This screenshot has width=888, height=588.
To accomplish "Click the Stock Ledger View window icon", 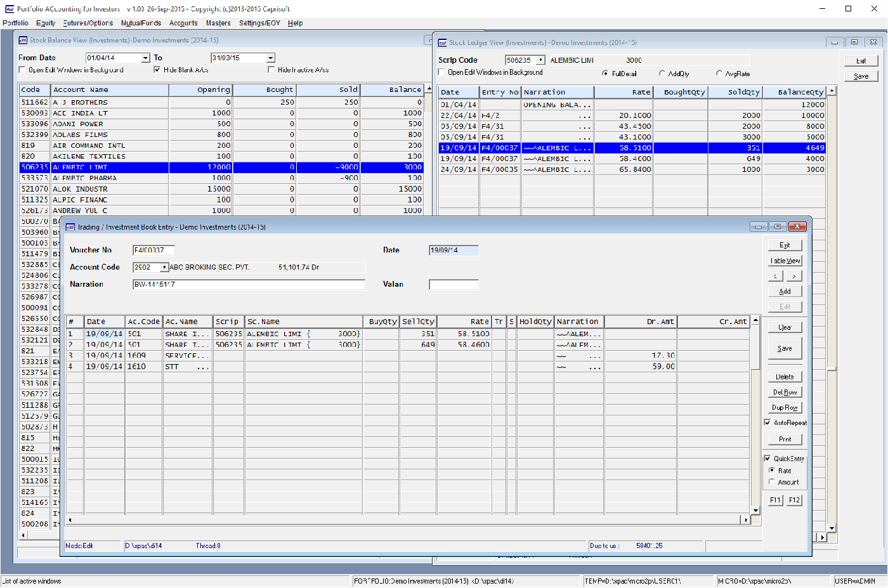I will (443, 42).
